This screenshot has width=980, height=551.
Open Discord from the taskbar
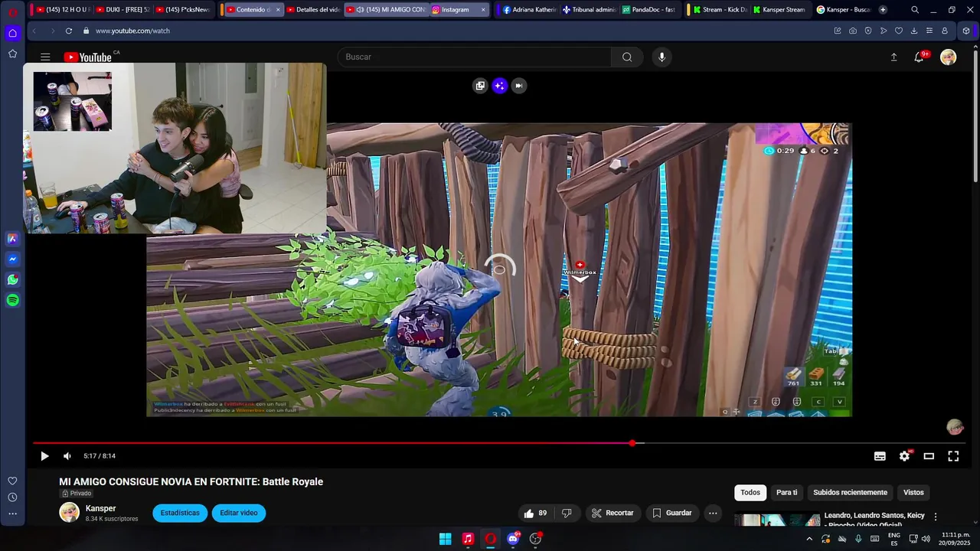(x=513, y=539)
